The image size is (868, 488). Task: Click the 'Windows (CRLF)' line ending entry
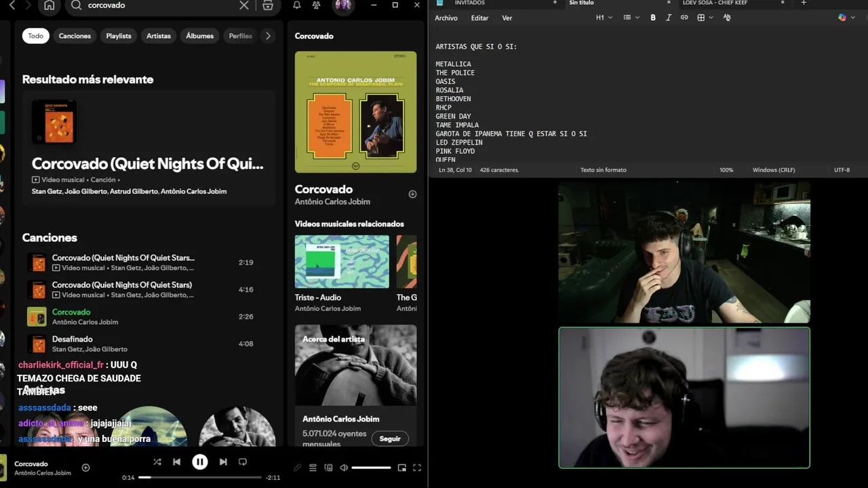(774, 170)
